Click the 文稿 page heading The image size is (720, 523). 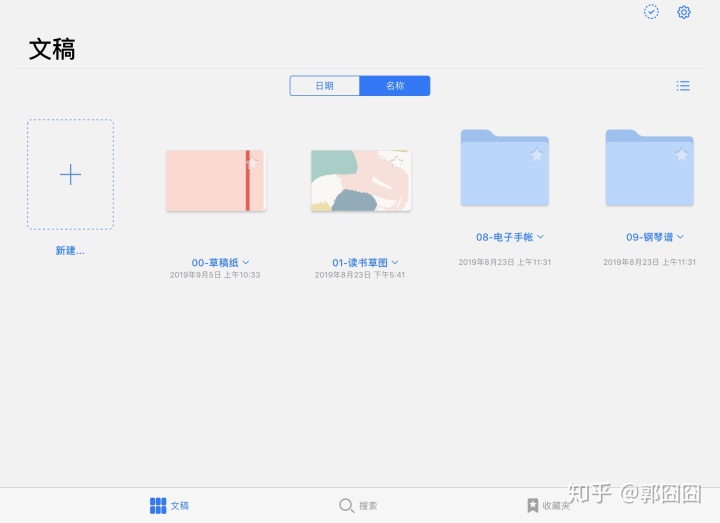[x=52, y=49]
